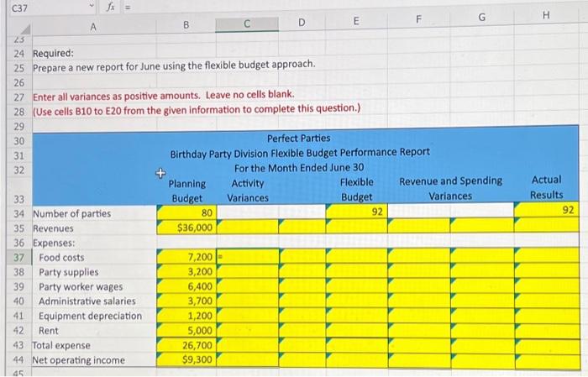Select planning budget cell $9,300

pos(186,359)
